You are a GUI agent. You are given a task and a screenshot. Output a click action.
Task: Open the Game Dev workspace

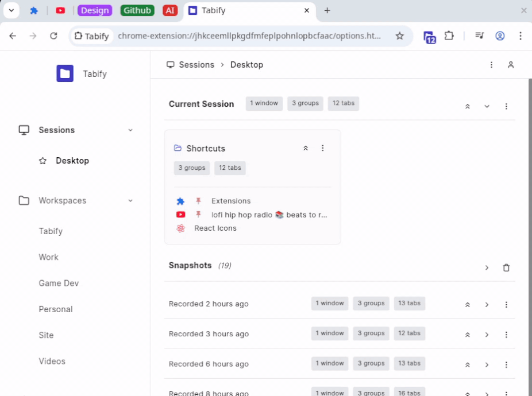pos(59,283)
